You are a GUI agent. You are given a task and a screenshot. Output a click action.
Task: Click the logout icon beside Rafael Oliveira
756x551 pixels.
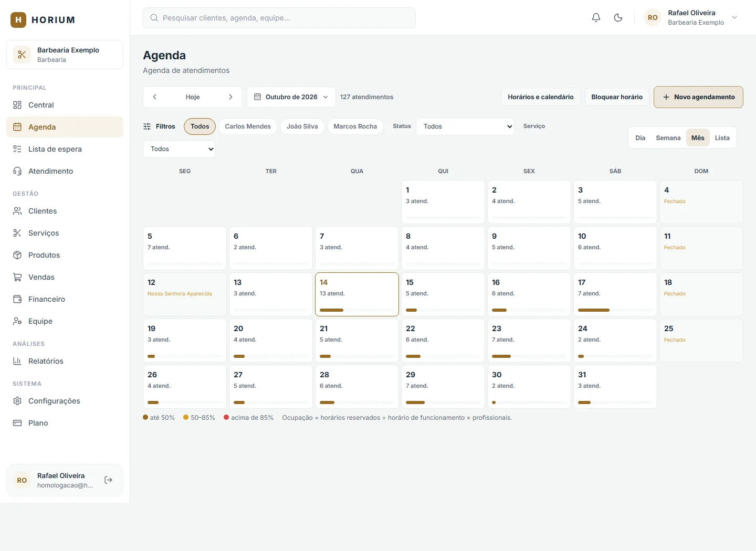pyautogui.click(x=109, y=480)
